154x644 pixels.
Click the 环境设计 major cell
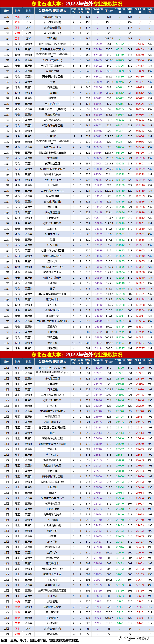click(x=52, y=39)
